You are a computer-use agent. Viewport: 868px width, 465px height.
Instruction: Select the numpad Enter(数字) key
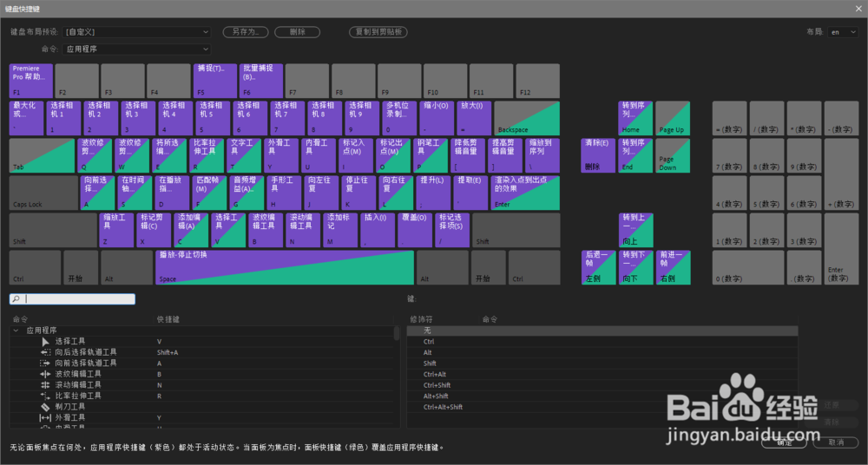[x=841, y=249]
